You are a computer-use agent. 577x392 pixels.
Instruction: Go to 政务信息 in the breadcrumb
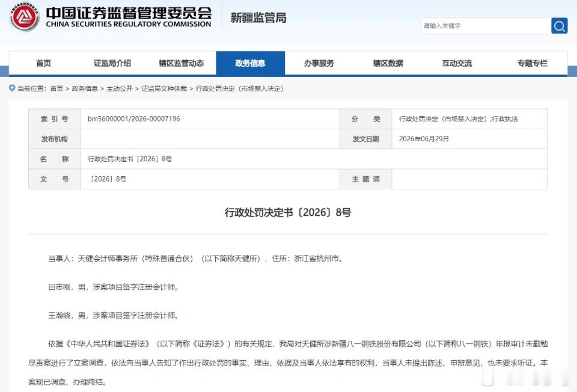point(85,89)
